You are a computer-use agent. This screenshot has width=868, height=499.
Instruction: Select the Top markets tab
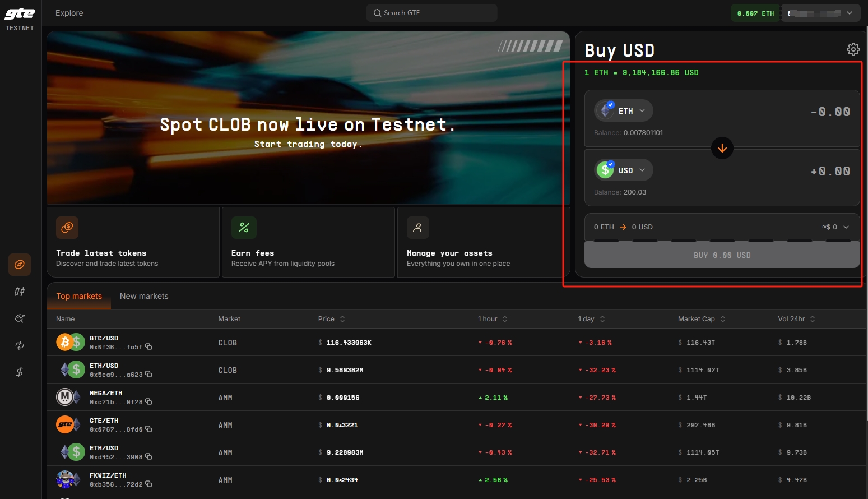[79, 296]
